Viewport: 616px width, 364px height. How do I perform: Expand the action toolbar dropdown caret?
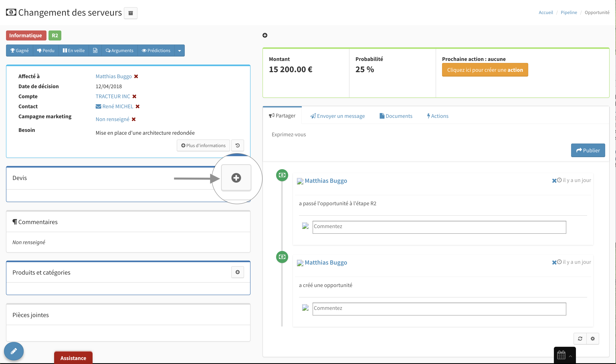coord(180,51)
